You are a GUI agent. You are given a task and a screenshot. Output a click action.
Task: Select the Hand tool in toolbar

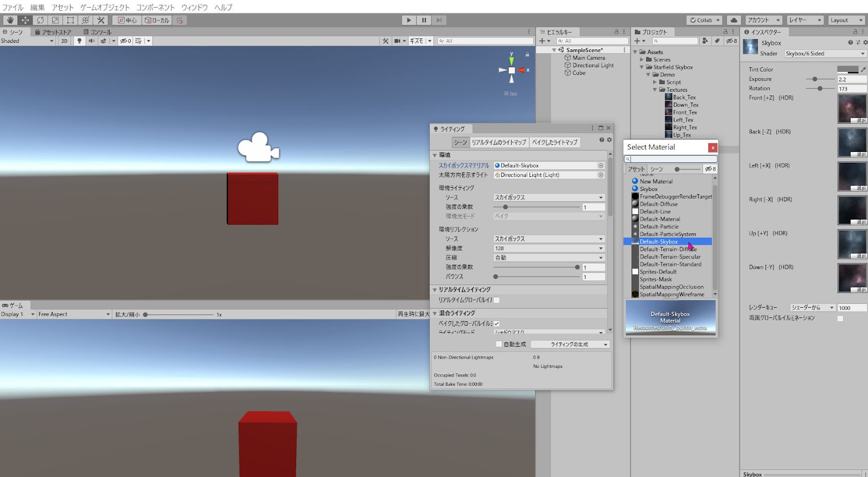coord(10,20)
